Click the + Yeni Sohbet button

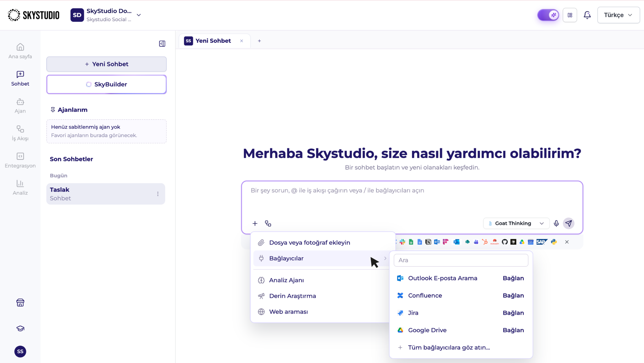coord(106,64)
